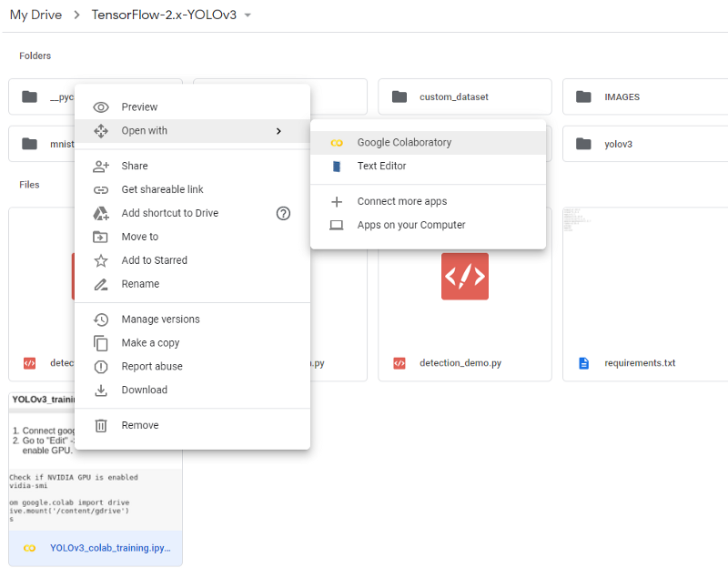Click the Preview eye icon
This screenshot has width=728, height=568.
tap(101, 107)
